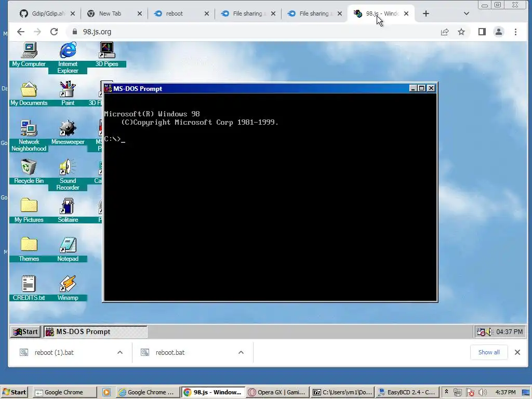The width and height of the screenshot is (532, 399).
Task: Open My Documents folder icon
Action: pos(29,94)
